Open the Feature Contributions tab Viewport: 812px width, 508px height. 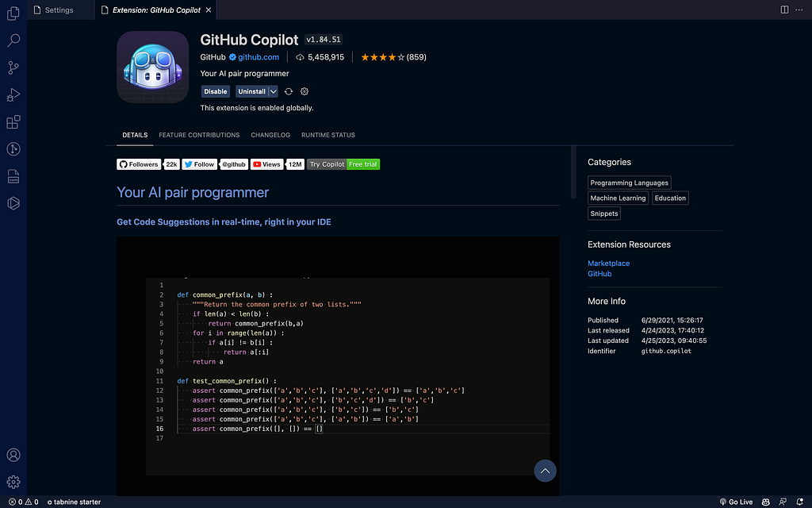click(198, 135)
